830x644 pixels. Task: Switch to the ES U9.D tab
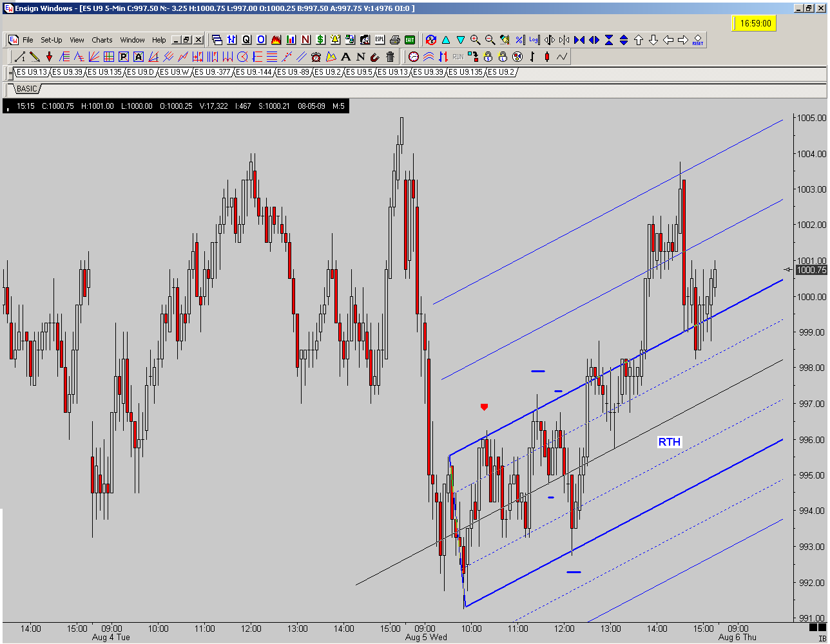coord(140,72)
